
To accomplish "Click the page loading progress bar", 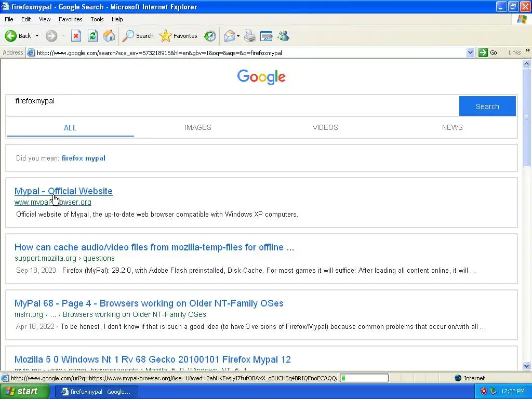I will click(x=364, y=378).
